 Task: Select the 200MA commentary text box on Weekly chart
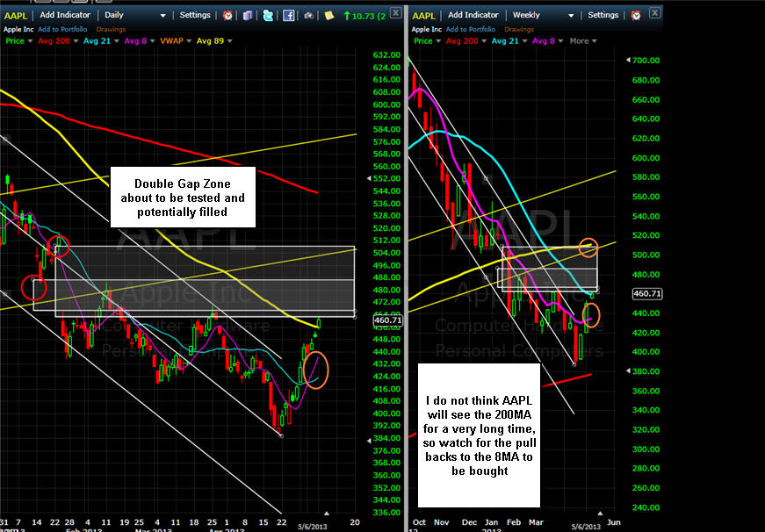tap(479, 435)
